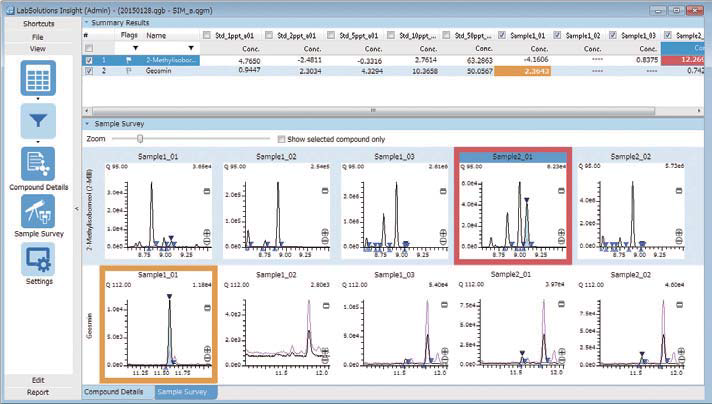Click the Zoom slider handle

141,139
